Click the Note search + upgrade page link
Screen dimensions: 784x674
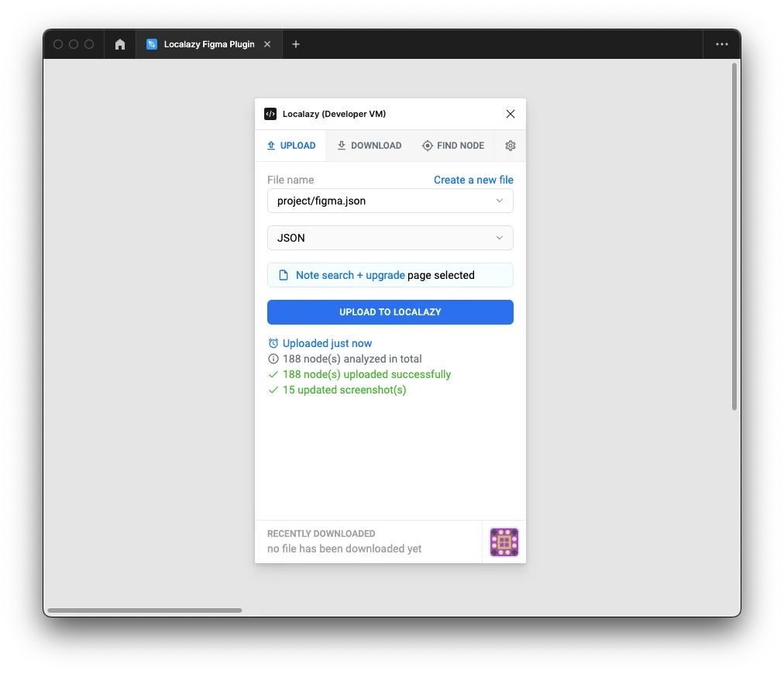coord(350,275)
